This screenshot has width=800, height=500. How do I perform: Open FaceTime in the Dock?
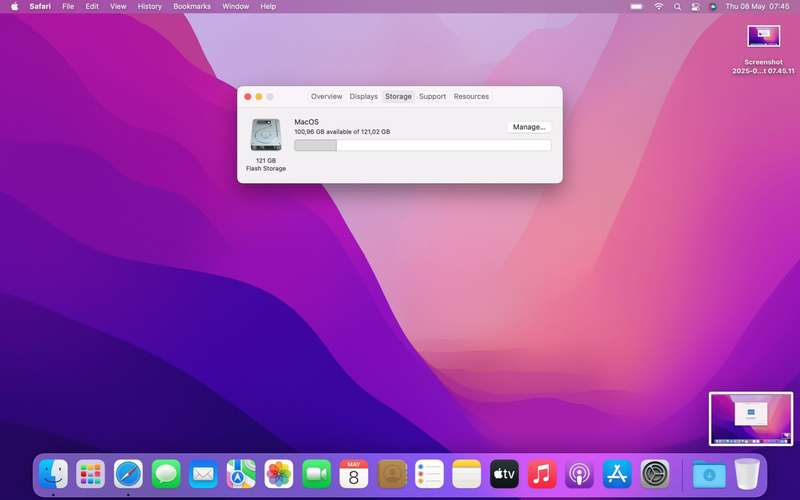tap(316, 474)
